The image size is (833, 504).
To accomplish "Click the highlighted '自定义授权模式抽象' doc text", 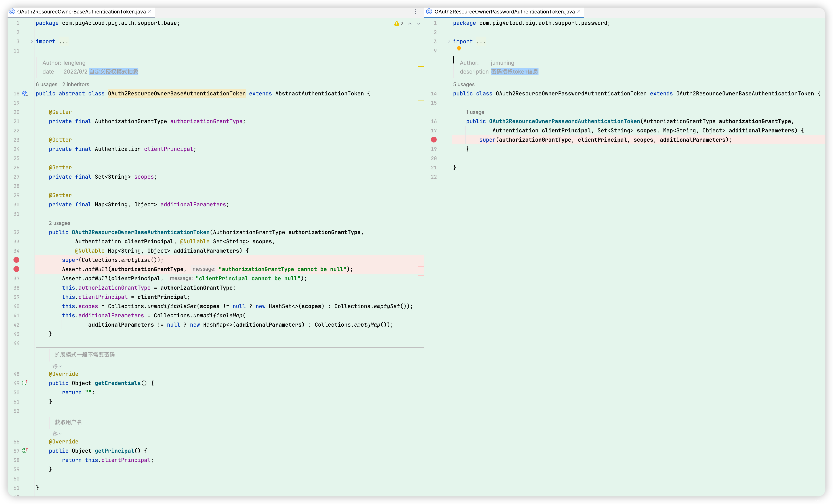I will coord(114,72).
